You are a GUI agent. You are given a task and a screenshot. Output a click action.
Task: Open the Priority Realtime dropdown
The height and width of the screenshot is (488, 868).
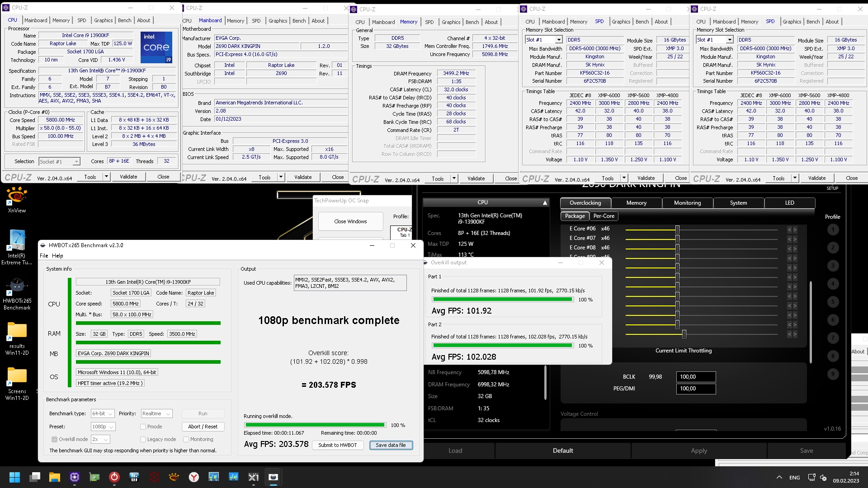coord(157,413)
